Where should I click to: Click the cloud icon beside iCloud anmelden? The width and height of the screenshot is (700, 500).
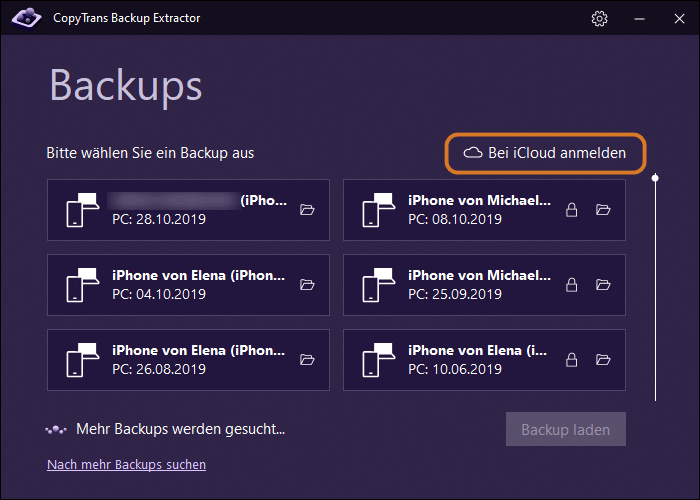[x=472, y=153]
